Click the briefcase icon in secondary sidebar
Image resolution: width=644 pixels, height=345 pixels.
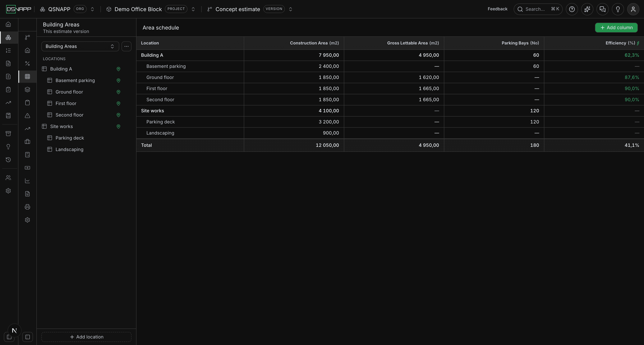point(27,141)
